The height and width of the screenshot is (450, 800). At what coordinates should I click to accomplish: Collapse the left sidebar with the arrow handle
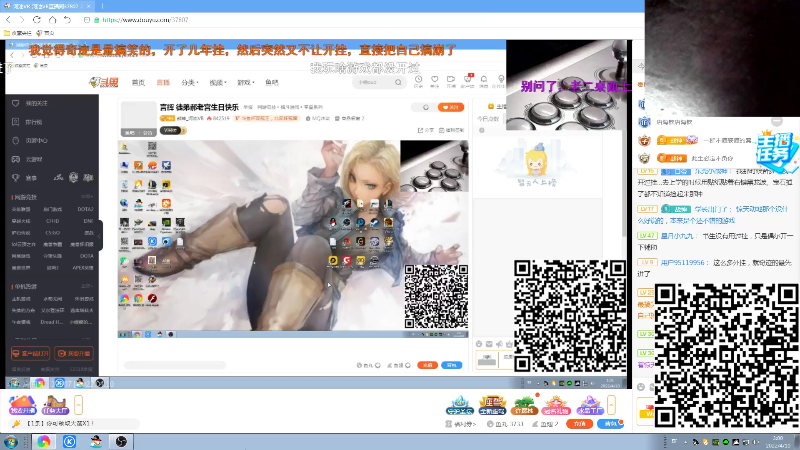click(100, 235)
